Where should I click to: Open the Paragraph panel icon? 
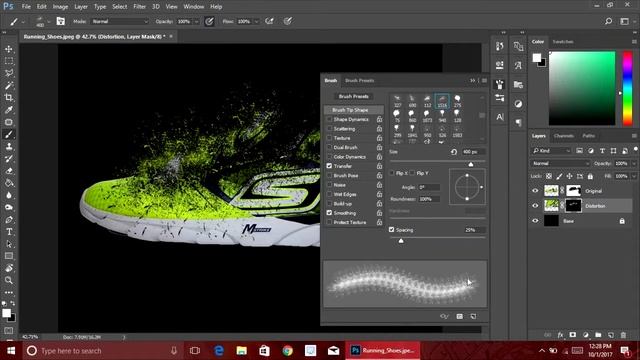pos(518,122)
